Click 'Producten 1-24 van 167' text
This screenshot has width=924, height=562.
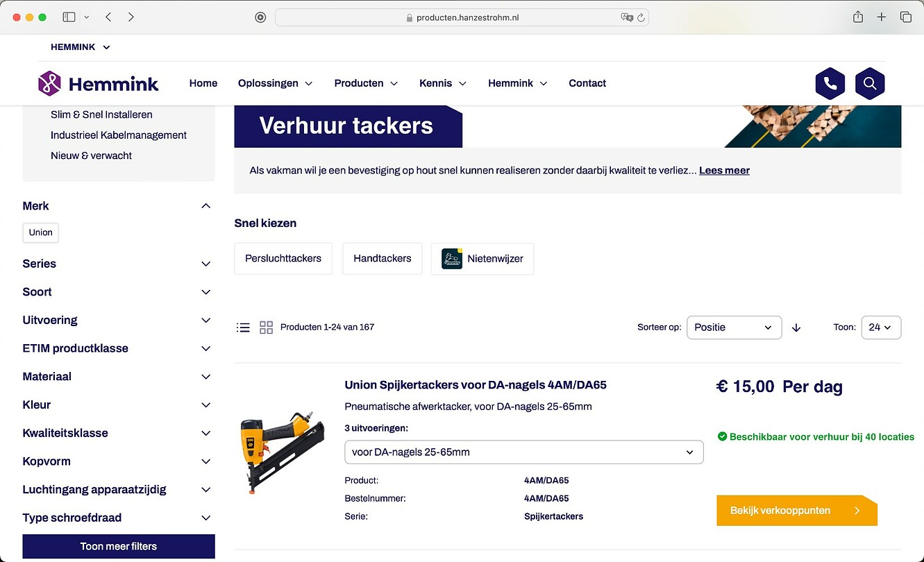pos(327,327)
